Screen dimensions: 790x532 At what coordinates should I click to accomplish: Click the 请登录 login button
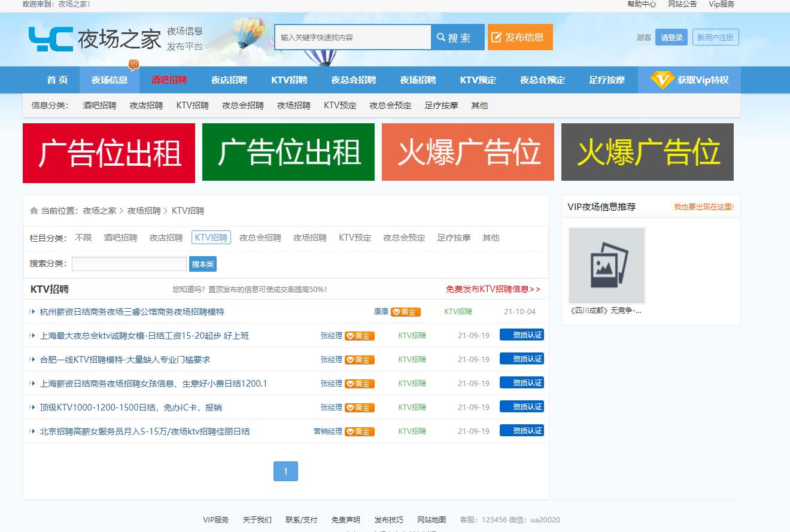click(671, 37)
